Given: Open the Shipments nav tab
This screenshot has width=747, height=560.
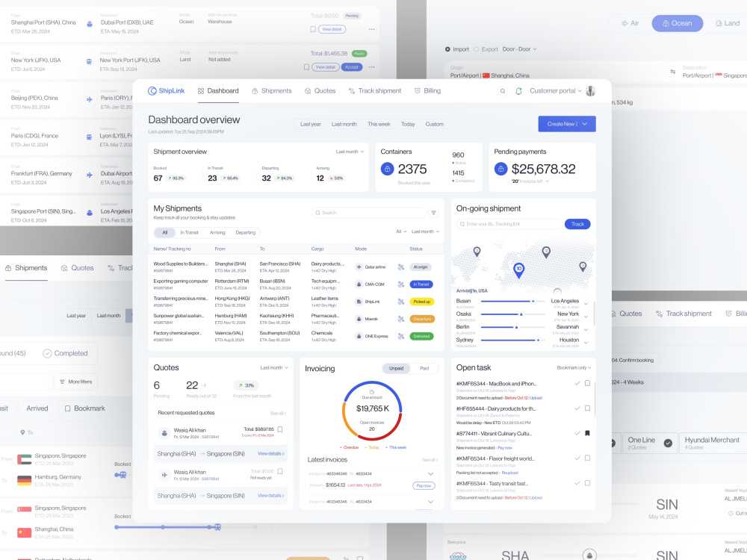Looking at the screenshot, I should point(272,91).
